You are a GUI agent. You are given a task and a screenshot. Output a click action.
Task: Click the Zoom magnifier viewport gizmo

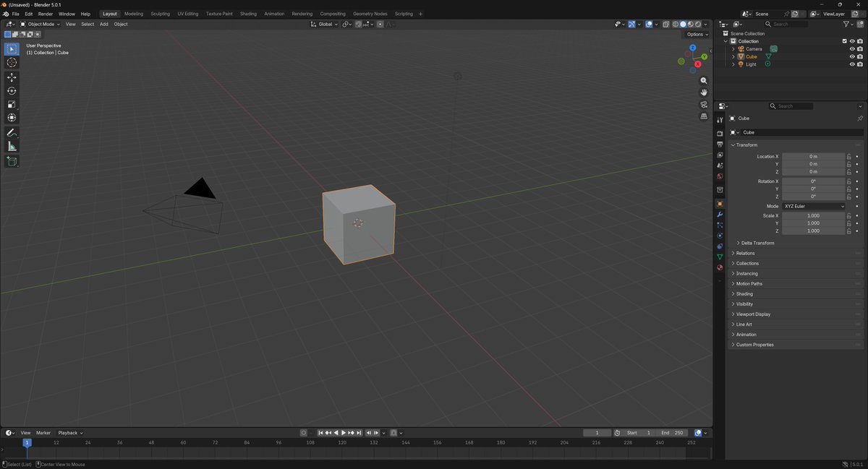[x=704, y=81]
